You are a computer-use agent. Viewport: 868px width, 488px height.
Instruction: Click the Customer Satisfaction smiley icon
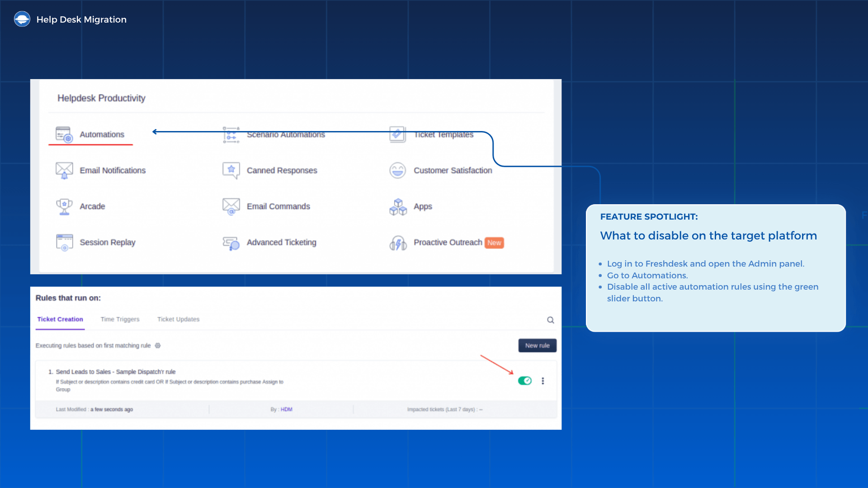(x=398, y=170)
